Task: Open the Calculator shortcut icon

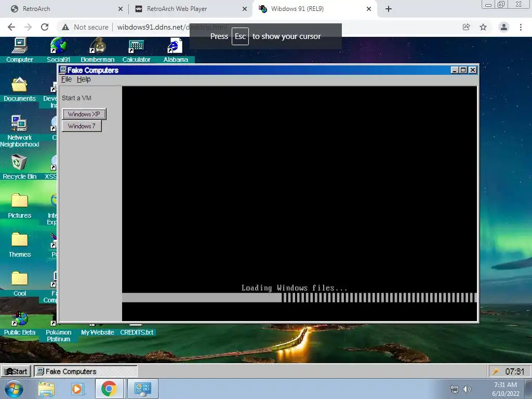Action: tap(136, 46)
